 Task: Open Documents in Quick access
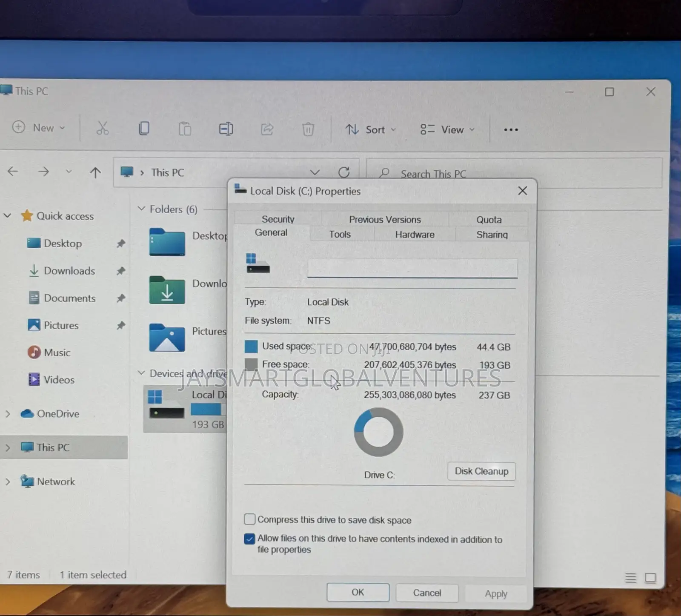pyautogui.click(x=62, y=298)
